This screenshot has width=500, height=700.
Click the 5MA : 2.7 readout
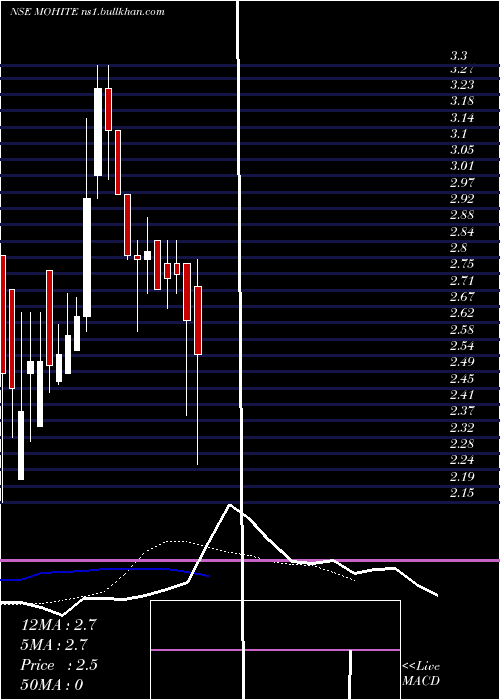pyautogui.click(x=54, y=645)
